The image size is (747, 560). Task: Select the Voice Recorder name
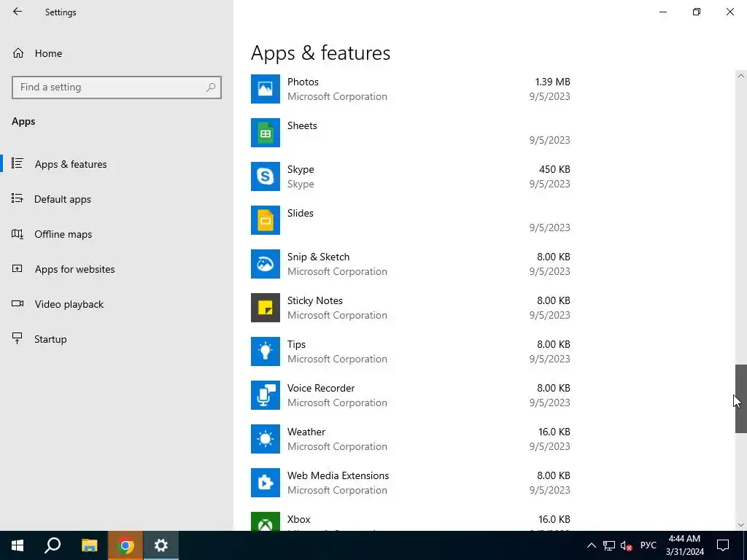click(321, 388)
